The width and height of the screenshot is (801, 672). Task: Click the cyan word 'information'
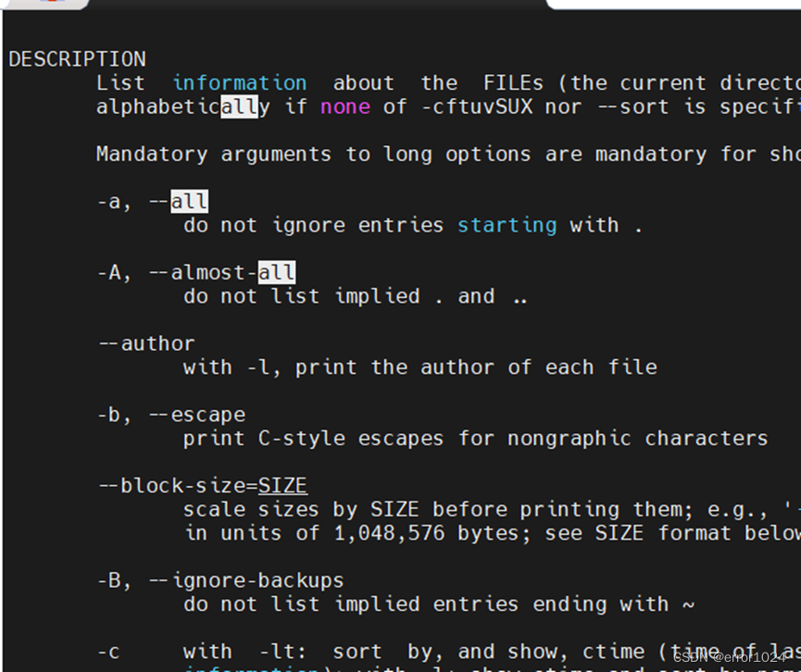click(240, 82)
